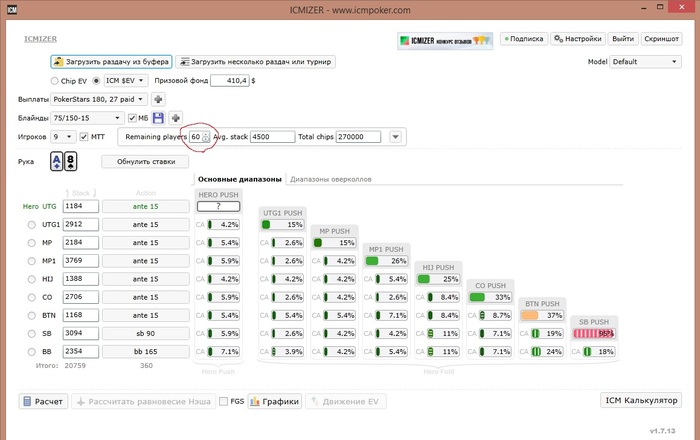Open the ICMIZER contest banner
This screenshot has height=440, width=700.
445,41
